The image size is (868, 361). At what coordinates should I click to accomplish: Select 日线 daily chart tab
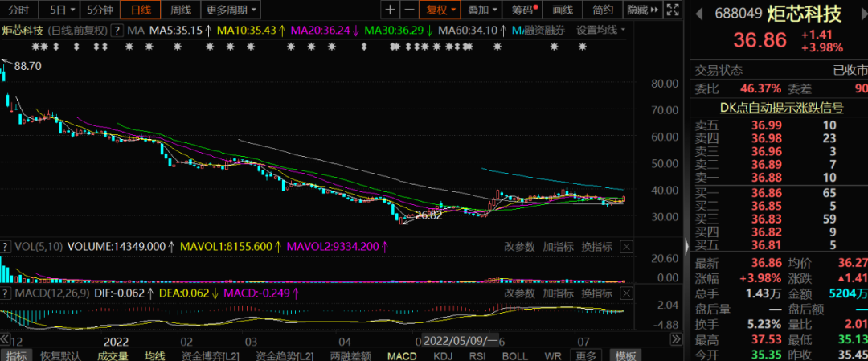tap(141, 10)
